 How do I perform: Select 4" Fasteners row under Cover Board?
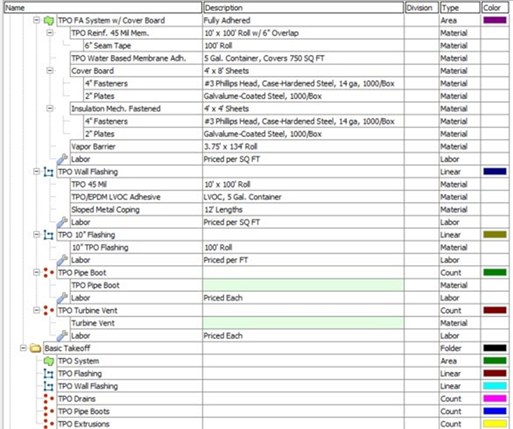click(295, 84)
